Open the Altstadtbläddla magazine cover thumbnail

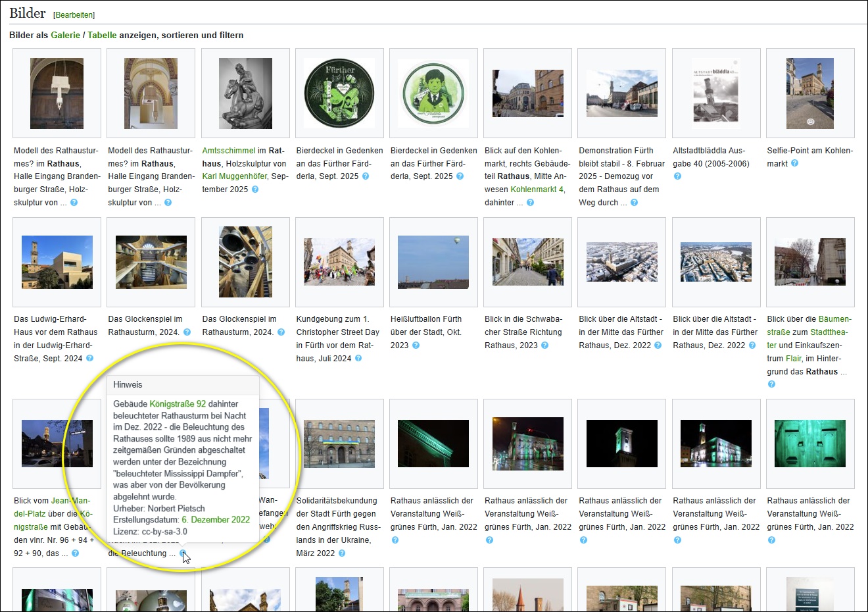[715, 93]
